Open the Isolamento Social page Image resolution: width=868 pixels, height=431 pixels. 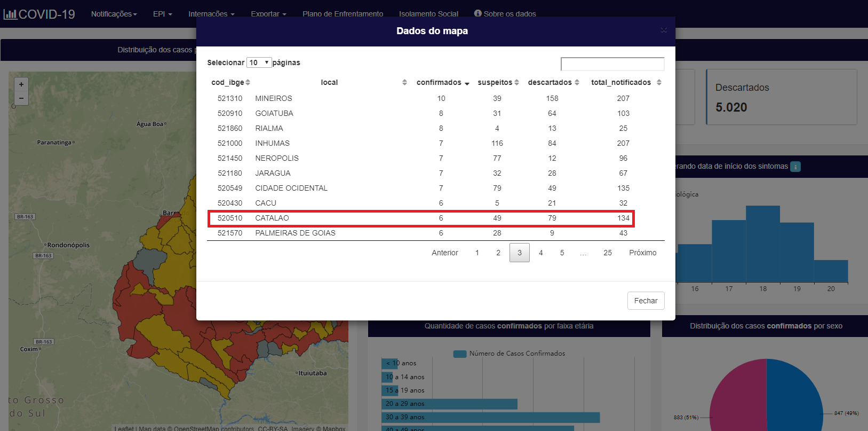428,14
